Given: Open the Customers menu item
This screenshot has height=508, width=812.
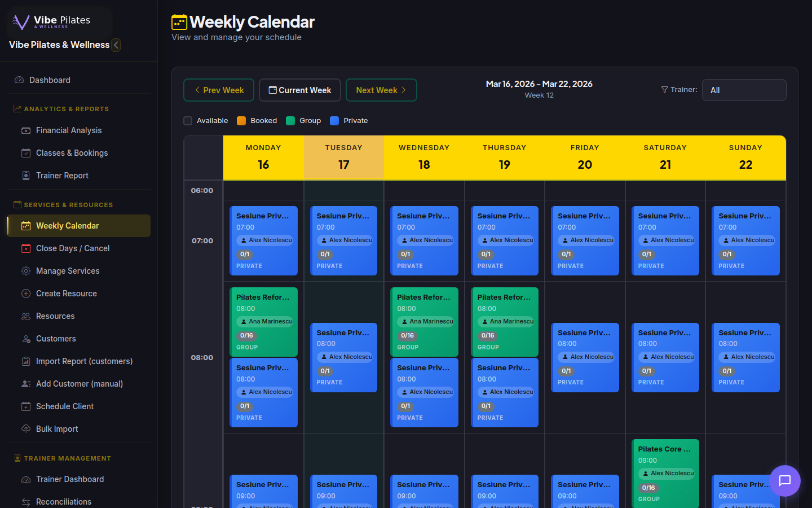Looking at the screenshot, I should click(x=78, y=339).
